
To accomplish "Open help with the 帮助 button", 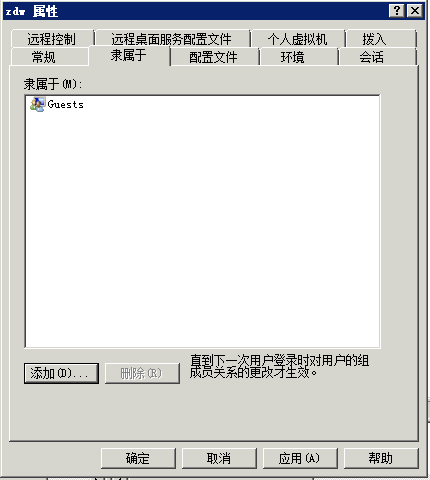I will coord(381,458).
